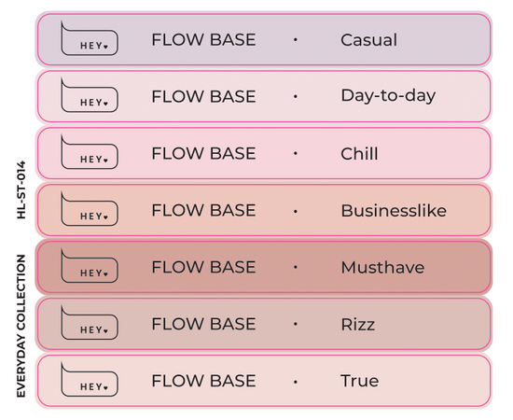Click the HEY logo in the Casual row
Screen dimensions: 513x420
point(90,38)
